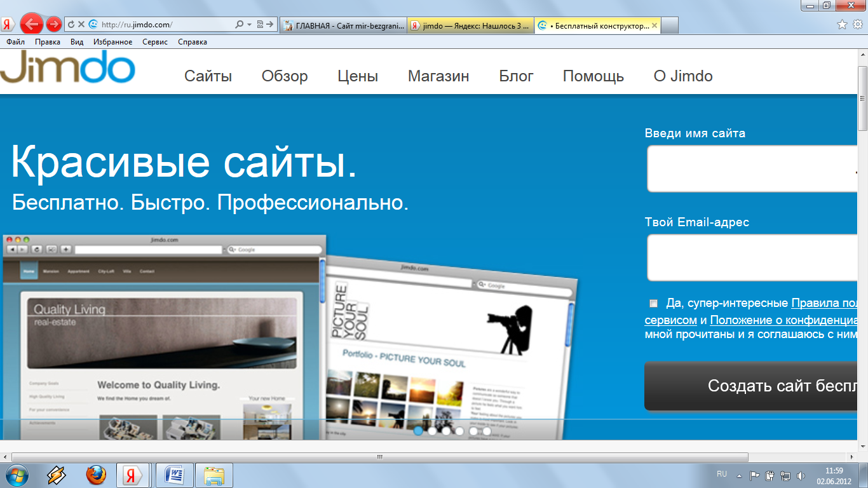Click the search magnifier in address bar
Image resolution: width=868 pixels, height=488 pixels.
coord(239,25)
